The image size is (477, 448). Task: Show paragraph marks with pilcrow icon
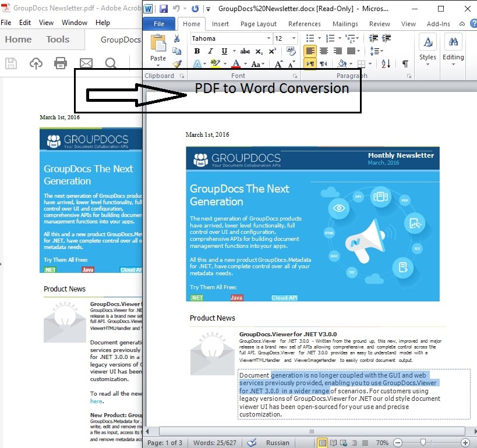click(x=405, y=63)
